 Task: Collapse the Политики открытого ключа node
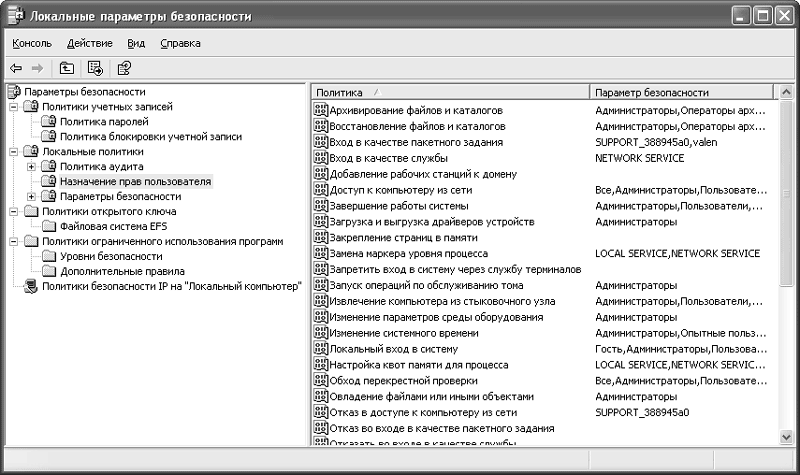[14, 211]
